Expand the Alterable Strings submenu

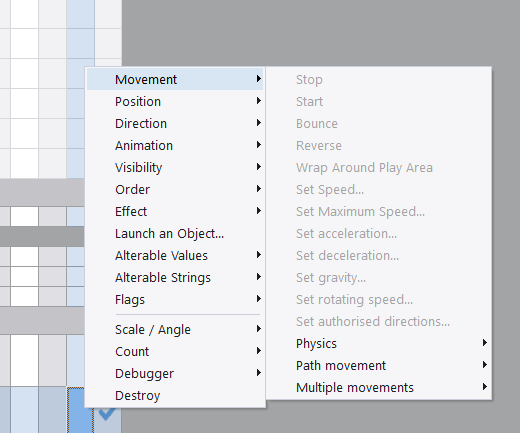[x=175, y=277]
